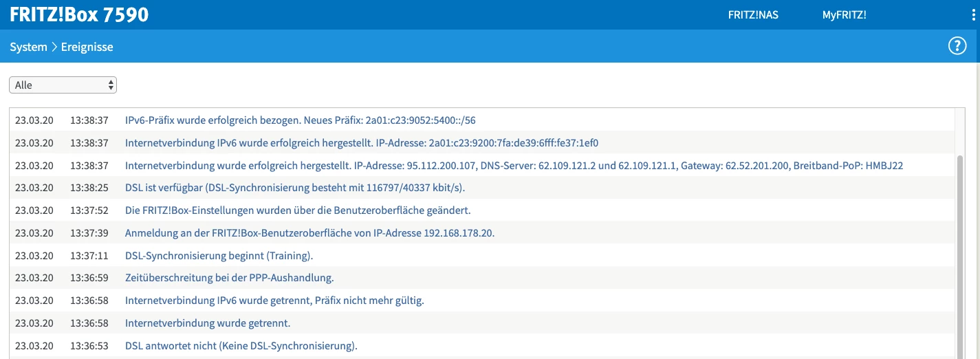Click the FRITZ!Box-Einstellungen geändert event
Viewport: 980px width, 359px height.
coord(297,210)
